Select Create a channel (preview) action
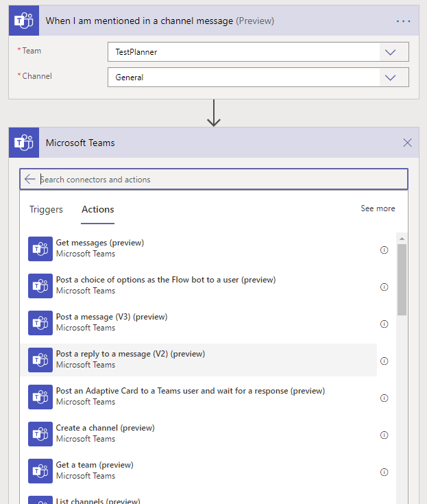427x504 pixels. pos(199,433)
